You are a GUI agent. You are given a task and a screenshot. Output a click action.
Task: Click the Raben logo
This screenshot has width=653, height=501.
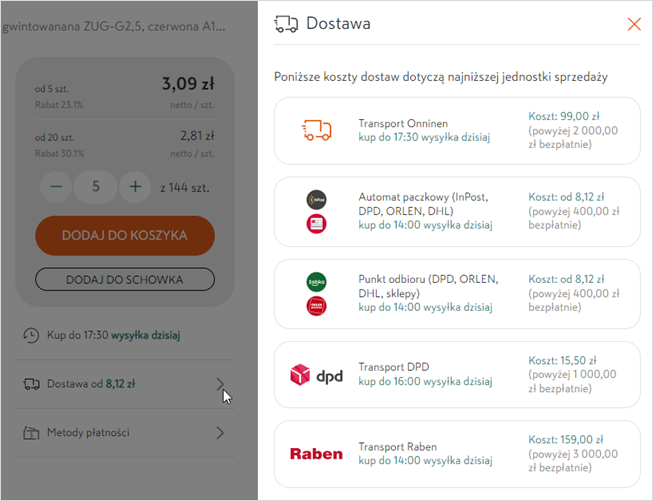click(317, 454)
